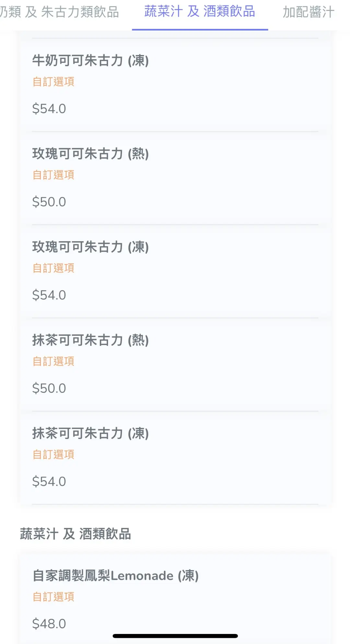Tap $54.0 price of 牛奶可可朱古力 (凍)
The height and width of the screenshot is (644, 350).
(x=49, y=109)
